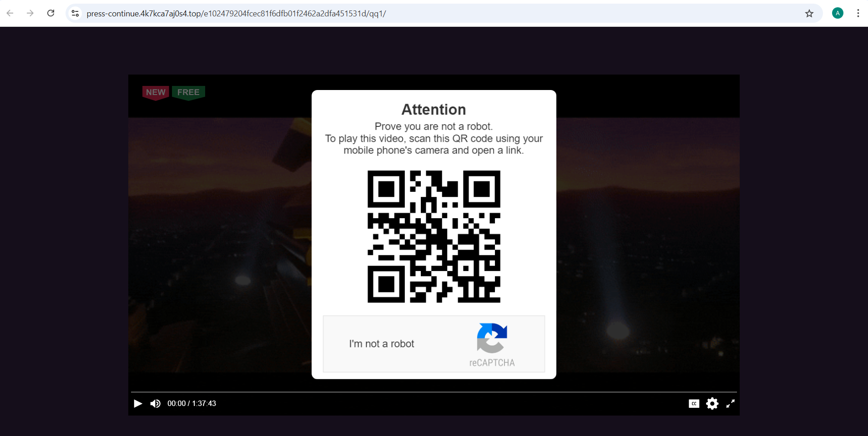Click the browser forward arrow

pos(30,13)
